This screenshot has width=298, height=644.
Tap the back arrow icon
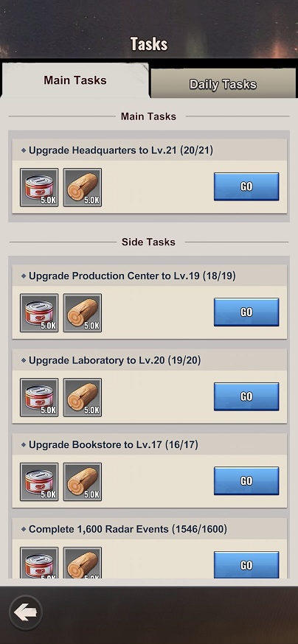[x=26, y=613]
